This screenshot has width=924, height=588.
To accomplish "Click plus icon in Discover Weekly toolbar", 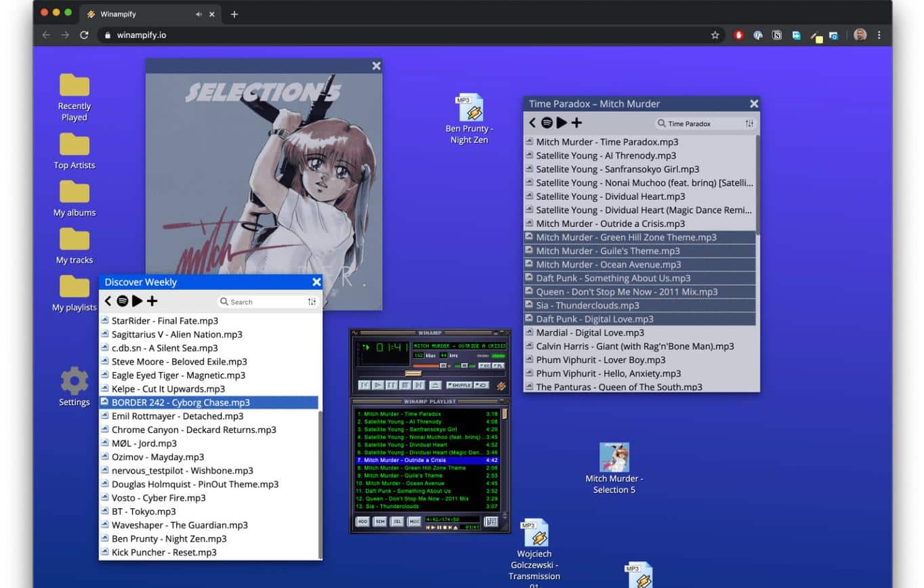I will (152, 301).
